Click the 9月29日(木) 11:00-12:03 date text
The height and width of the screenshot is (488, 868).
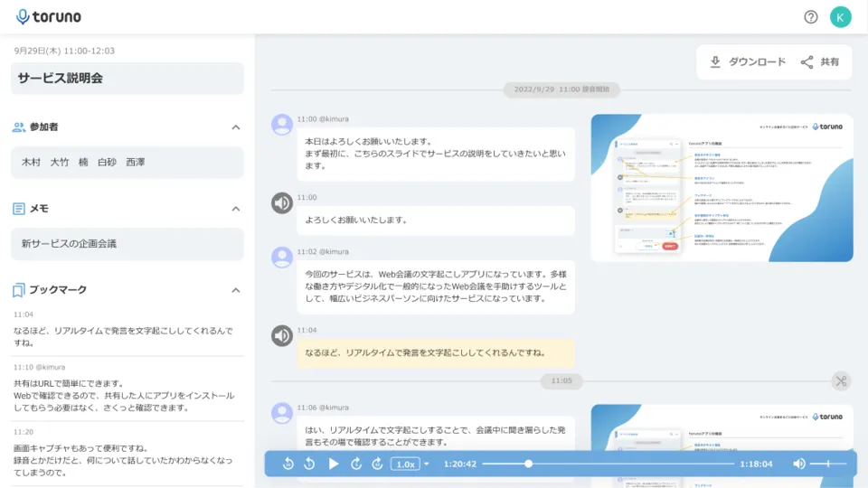(64, 51)
